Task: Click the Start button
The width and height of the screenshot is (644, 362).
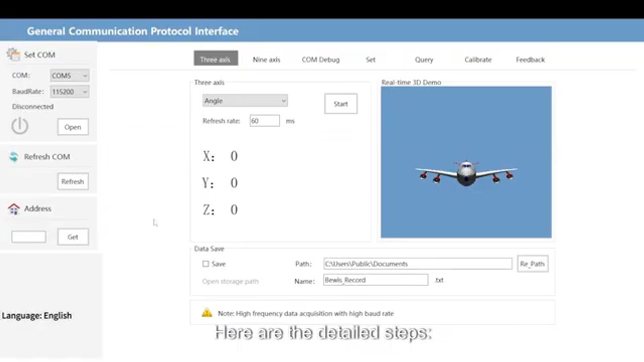Action: [341, 104]
